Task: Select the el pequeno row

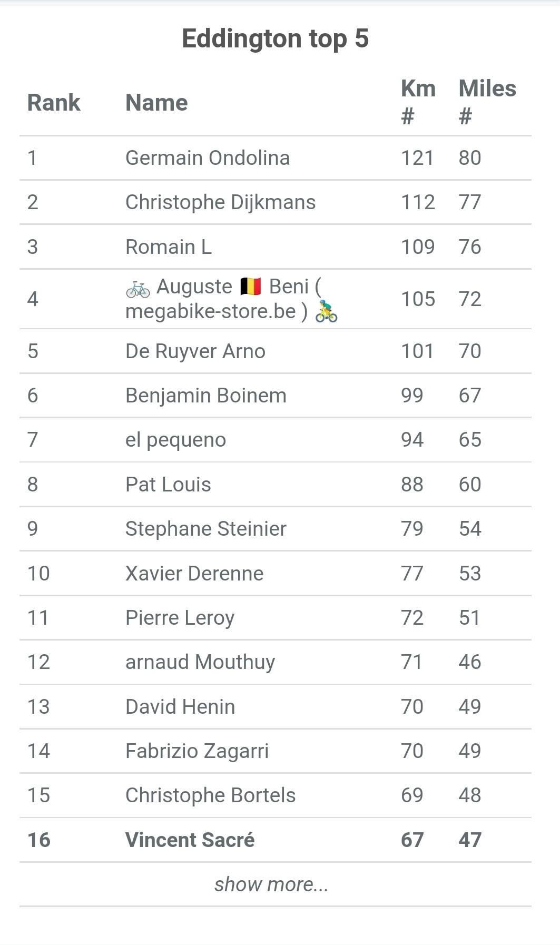Action: coord(276,440)
